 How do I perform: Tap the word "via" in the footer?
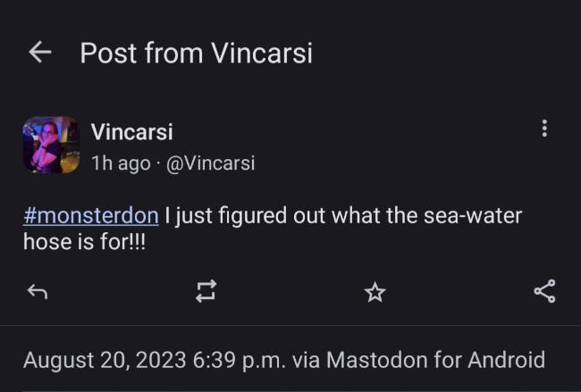[x=306, y=360]
